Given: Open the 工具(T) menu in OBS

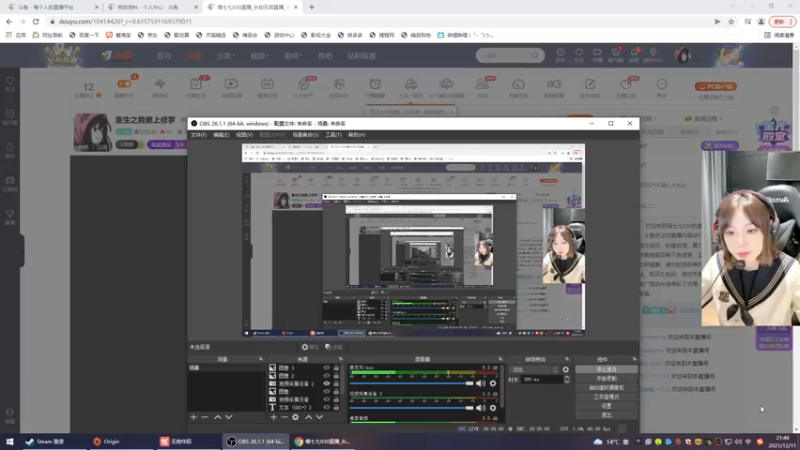Looking at the screenshot, I should tap(333, 135).
